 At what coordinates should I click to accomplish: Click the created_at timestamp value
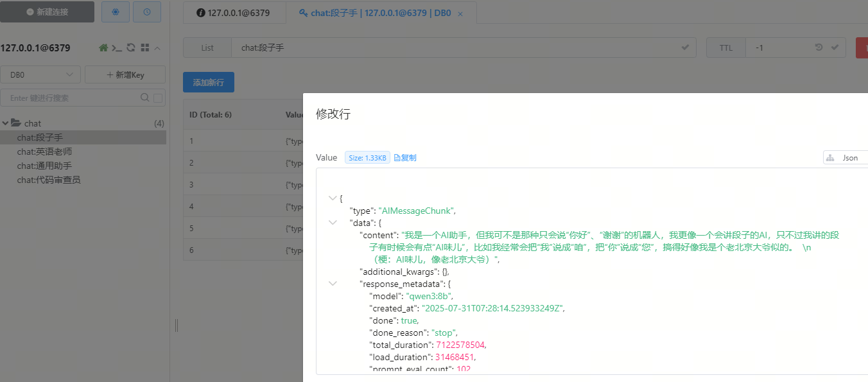(x=493, y=308)
